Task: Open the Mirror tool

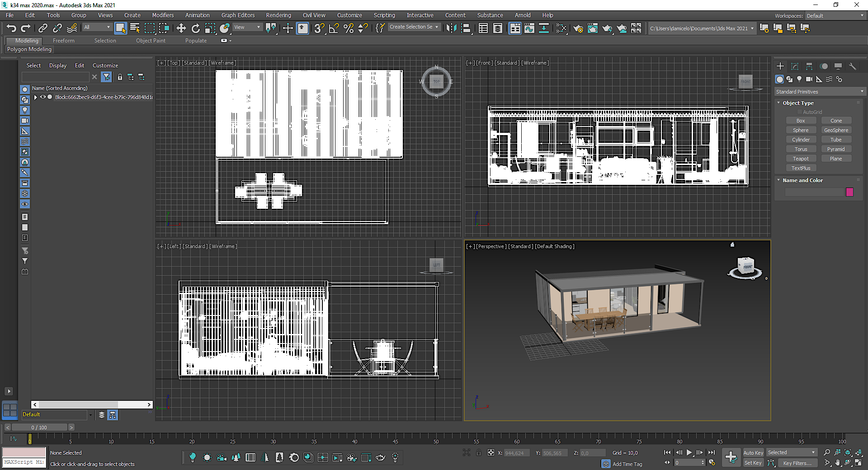Action: (451, 28)
